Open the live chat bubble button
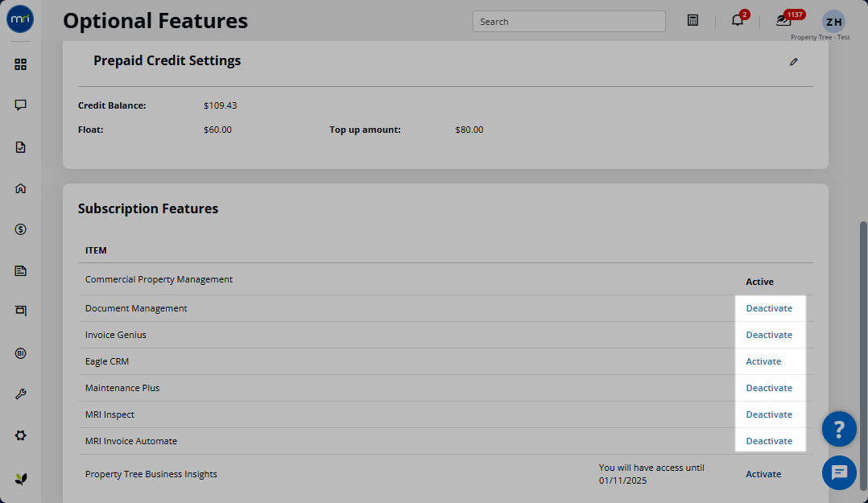 [839, 472]
